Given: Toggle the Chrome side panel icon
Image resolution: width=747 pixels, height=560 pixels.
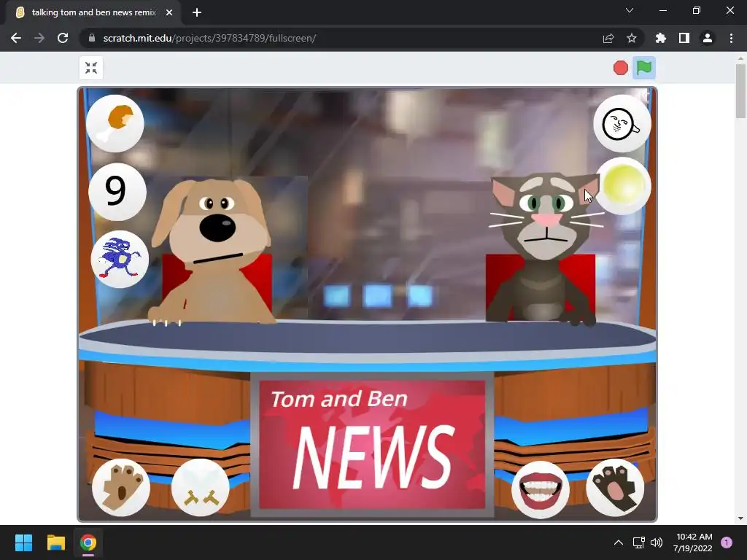Looking at the screenshot, I should [684, 38].
